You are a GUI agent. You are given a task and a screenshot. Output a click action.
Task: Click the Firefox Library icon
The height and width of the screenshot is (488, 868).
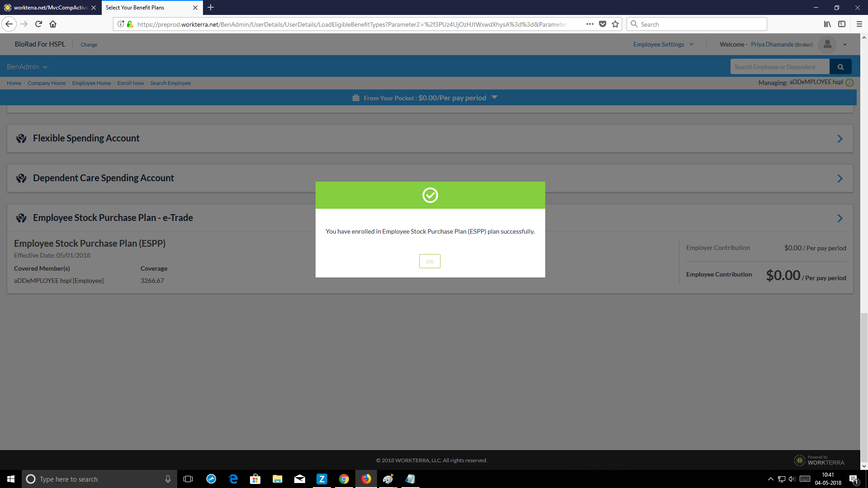click(x=827, y=24)
